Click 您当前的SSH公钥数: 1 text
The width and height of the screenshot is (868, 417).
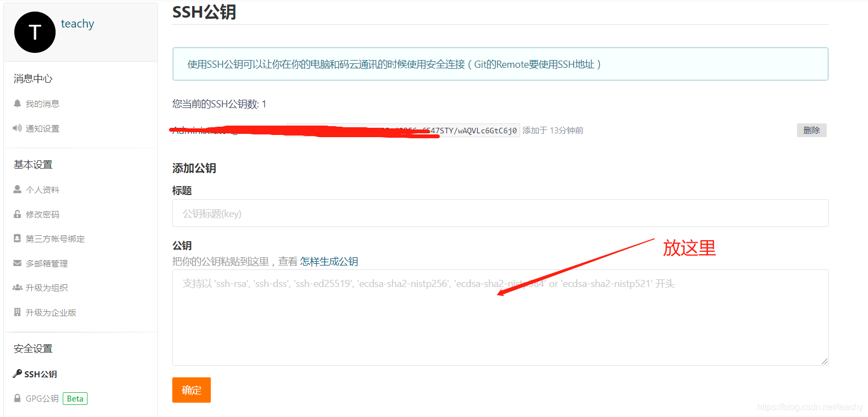[x=220, y=104]
